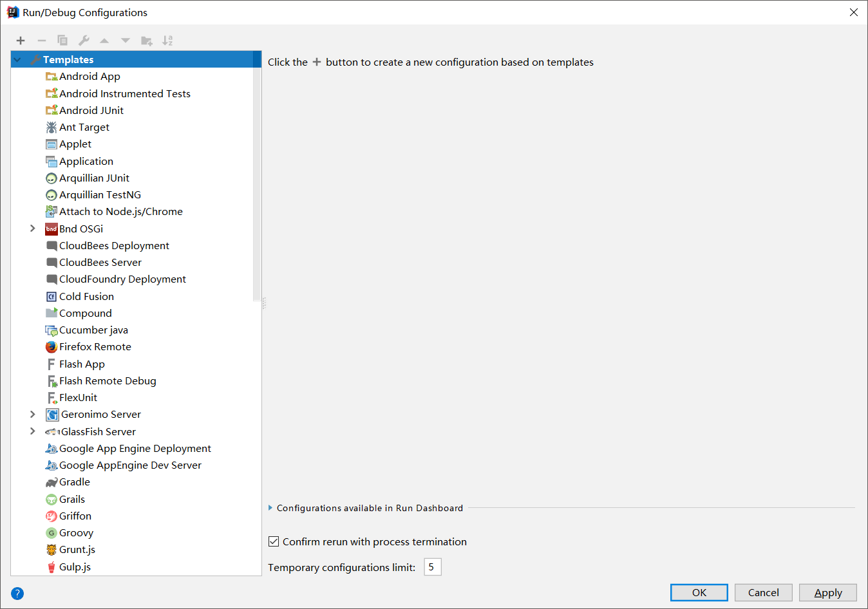868x609 pixels.
Task: Select Google App Engine Deployment template
Action: pyautogui.click(x=135, y=449)
